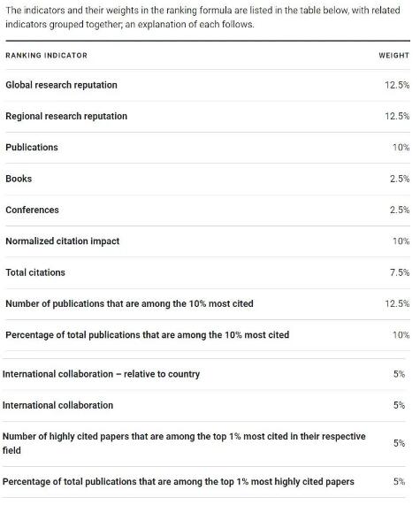Select International collaboration – relative to country

pyautogui.click(x=101, y=374)
